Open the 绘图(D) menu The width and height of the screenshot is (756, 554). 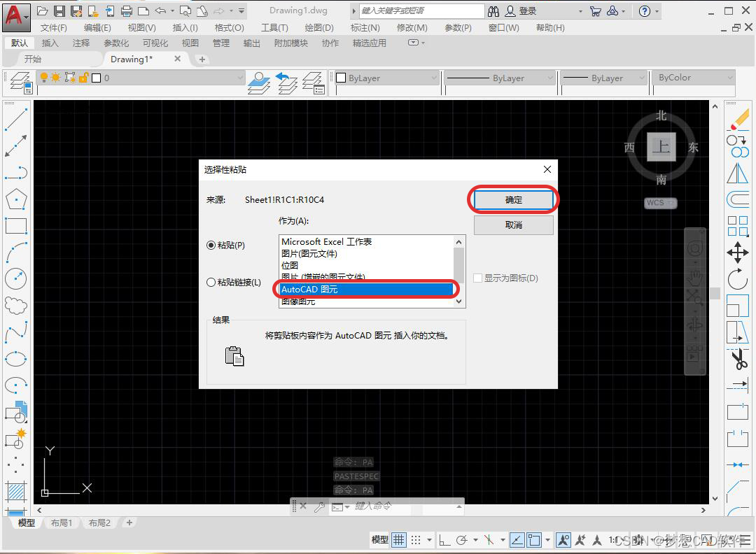click(x=319, y=28)
